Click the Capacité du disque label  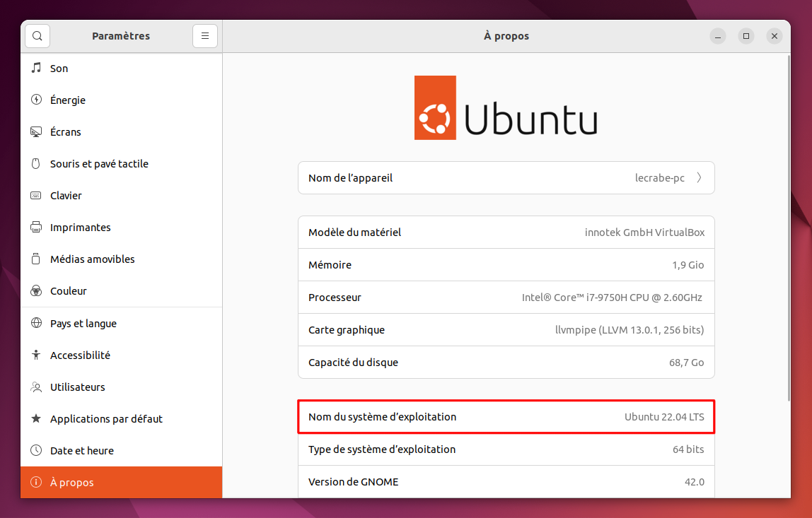pyautogui.click(x=353, y=363)
